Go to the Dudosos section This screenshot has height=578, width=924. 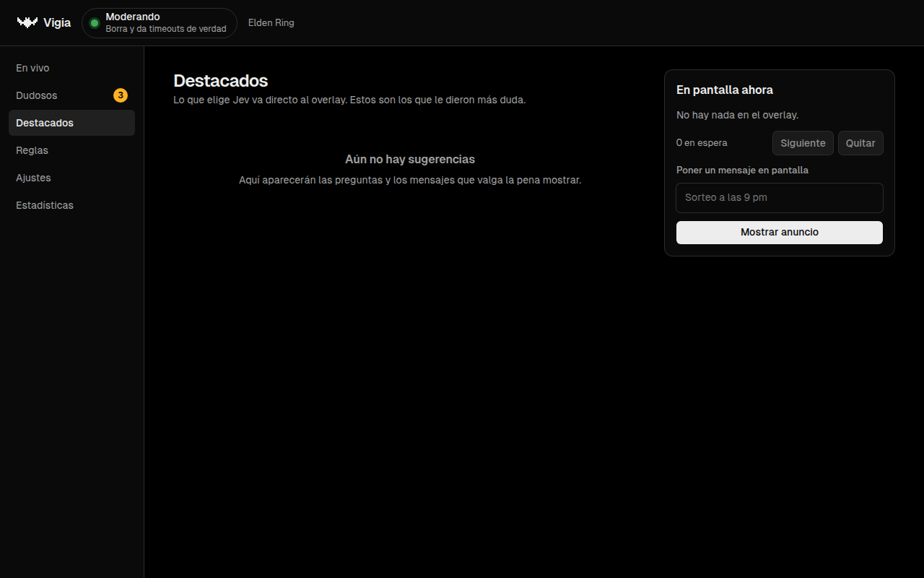coord(71,95)
